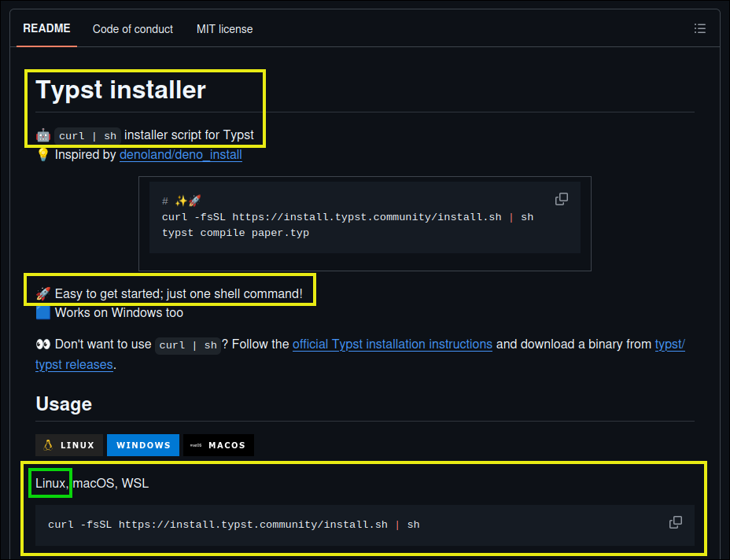
Task: Click the Linux curl install command text
Action: [234, 525]
